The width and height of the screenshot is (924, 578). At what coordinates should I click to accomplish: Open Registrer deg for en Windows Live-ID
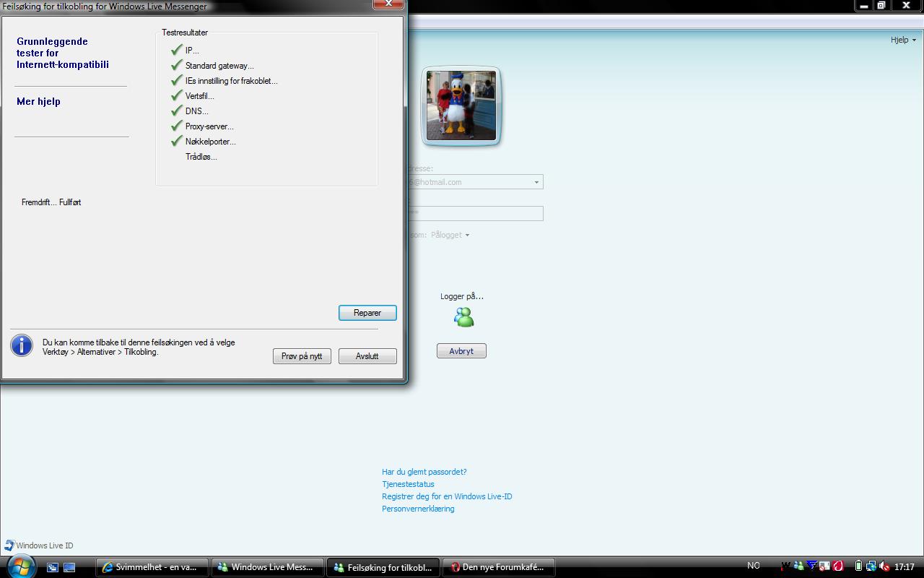click(447, 496)
